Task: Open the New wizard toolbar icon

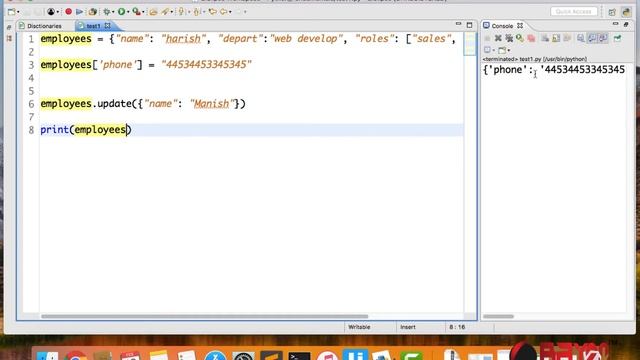Action: 11,12
